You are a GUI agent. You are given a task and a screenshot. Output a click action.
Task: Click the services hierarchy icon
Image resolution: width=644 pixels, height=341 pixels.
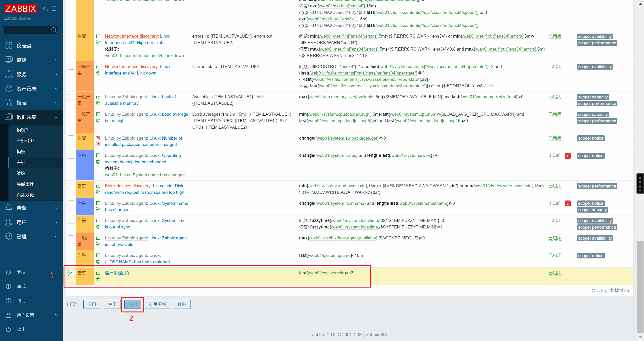point(8,74)
